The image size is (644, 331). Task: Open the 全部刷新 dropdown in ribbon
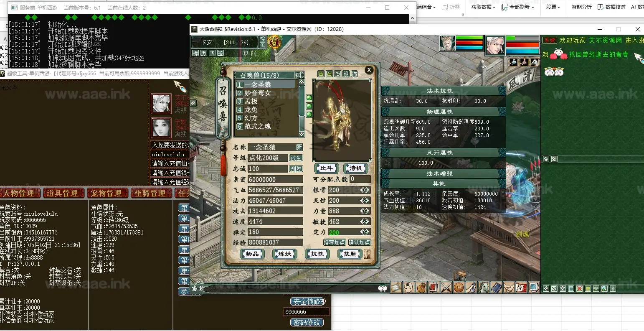[518, 7]
